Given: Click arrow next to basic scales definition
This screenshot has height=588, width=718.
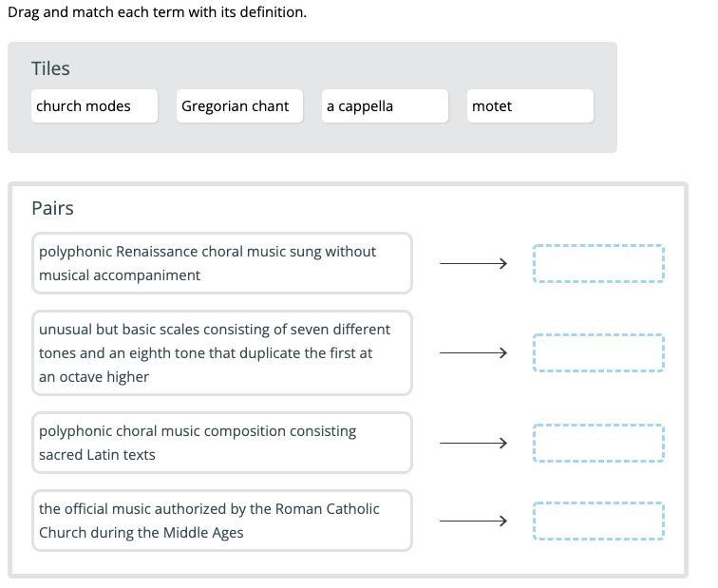Looking at the screenshot, I should click(473, 353).
